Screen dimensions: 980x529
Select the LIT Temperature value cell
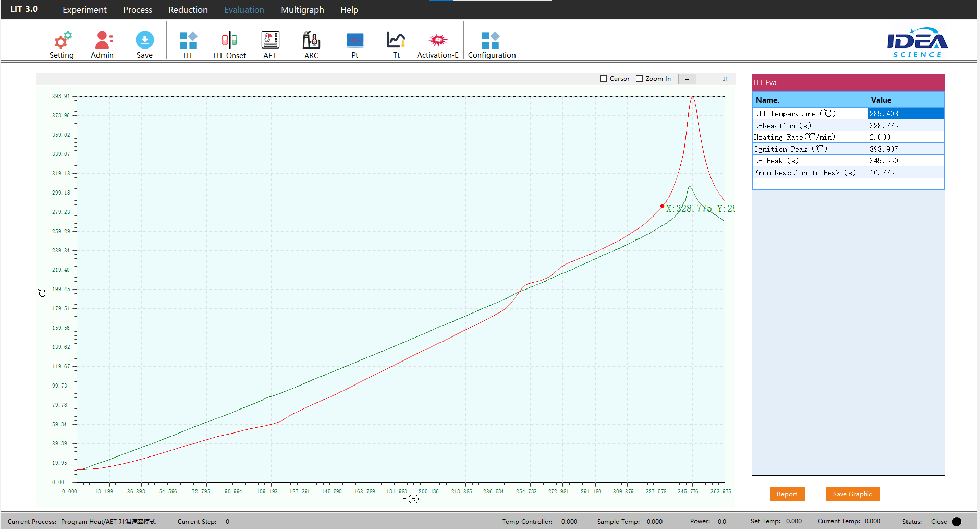905,114
